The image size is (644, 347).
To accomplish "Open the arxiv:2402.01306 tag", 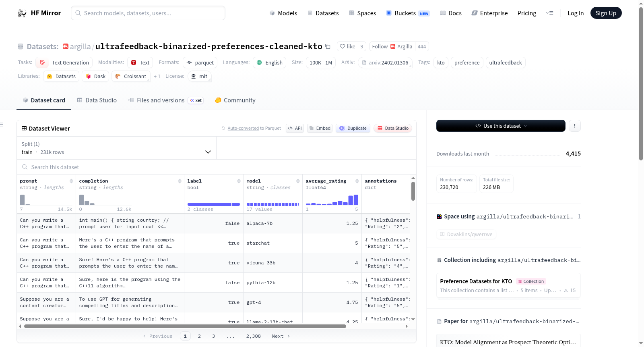I will click(x=385, y=62).
